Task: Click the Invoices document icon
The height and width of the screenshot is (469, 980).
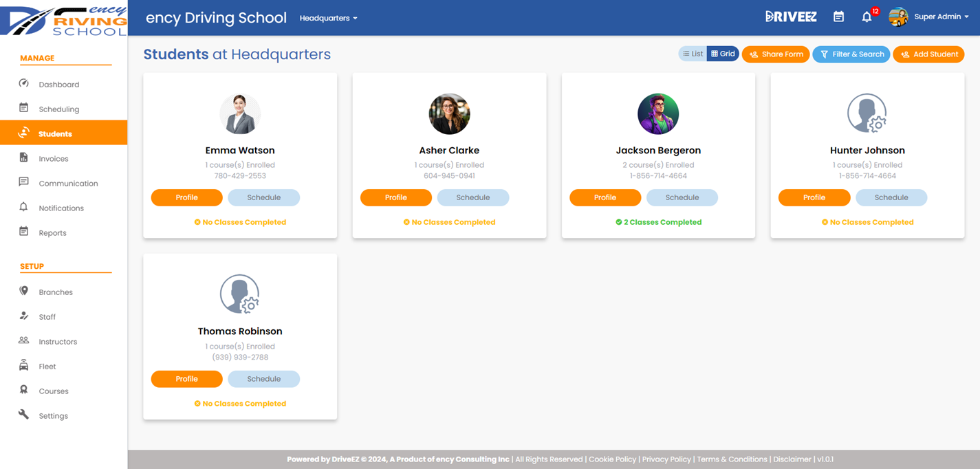Action: coord(23,157)
